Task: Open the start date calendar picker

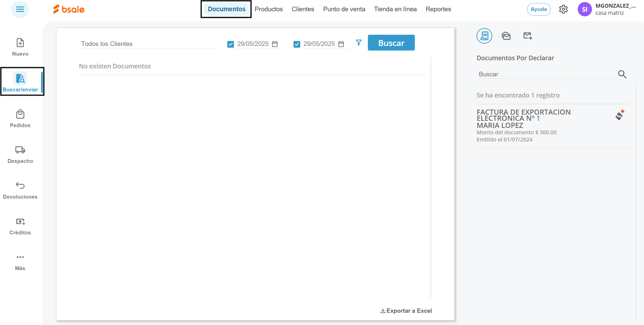Action: click(x=275, y=44)
